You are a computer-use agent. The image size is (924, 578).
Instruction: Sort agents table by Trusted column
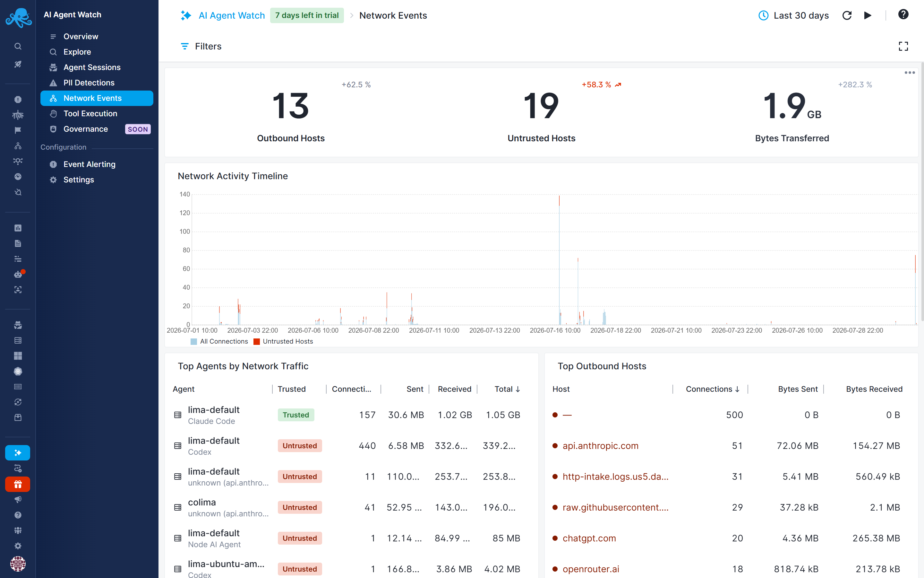click(292, 389)
